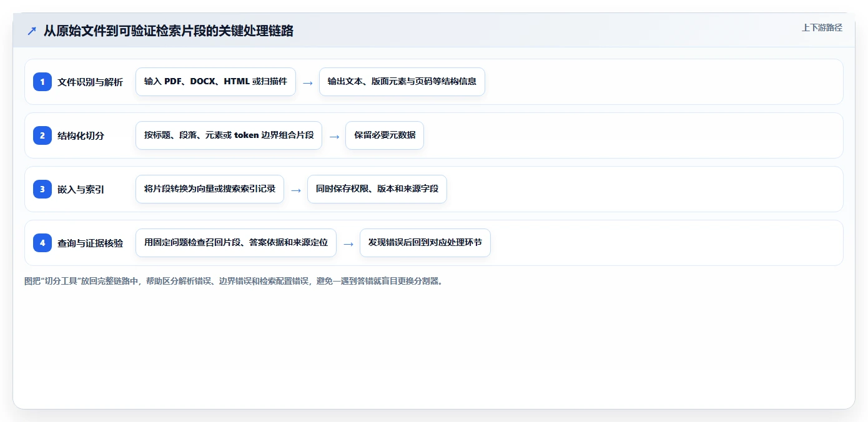Click the arrow after 输入 PDF、DOCX box
This screenshot has height=422, width=868.
pyautogui.click(x=307, y=82)
